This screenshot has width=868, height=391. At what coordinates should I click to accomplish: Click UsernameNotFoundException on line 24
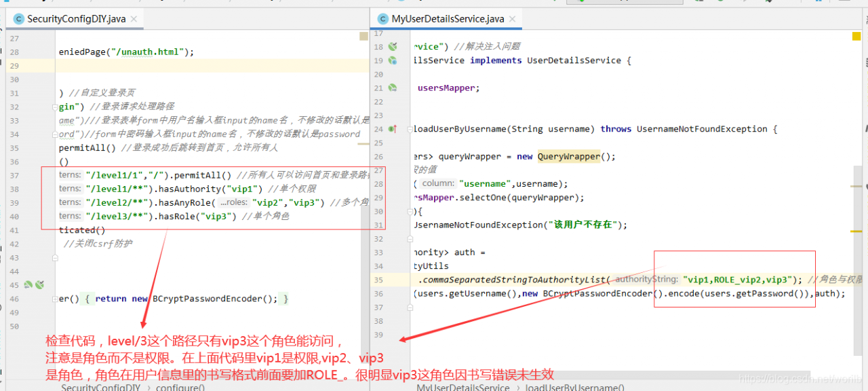(x=701, y=129)
